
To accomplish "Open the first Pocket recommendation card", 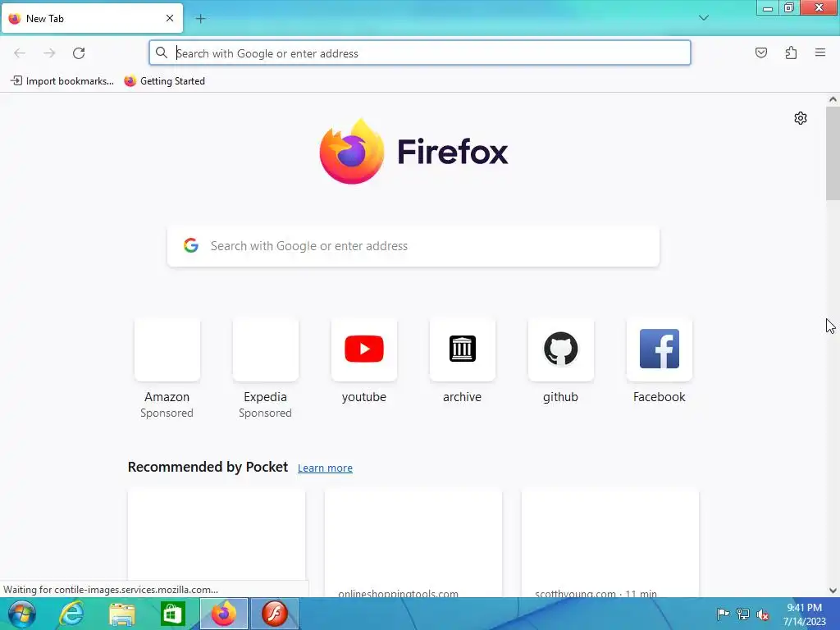I will [x=217, y=542].
